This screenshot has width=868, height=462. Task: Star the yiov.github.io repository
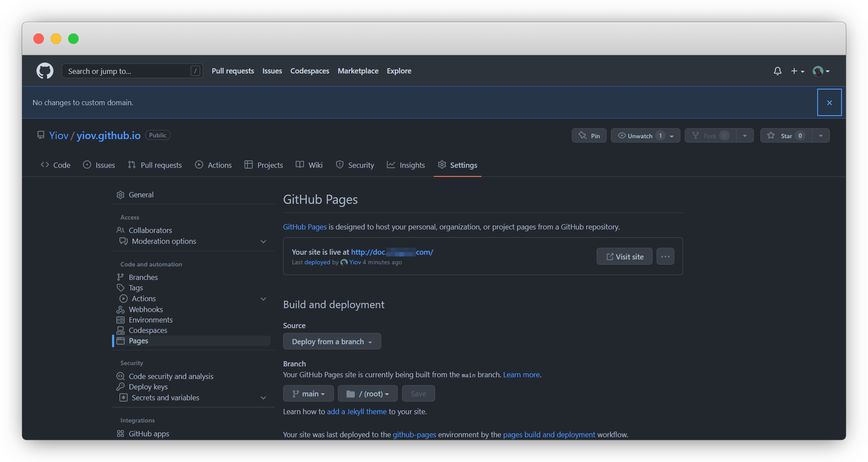786,136
